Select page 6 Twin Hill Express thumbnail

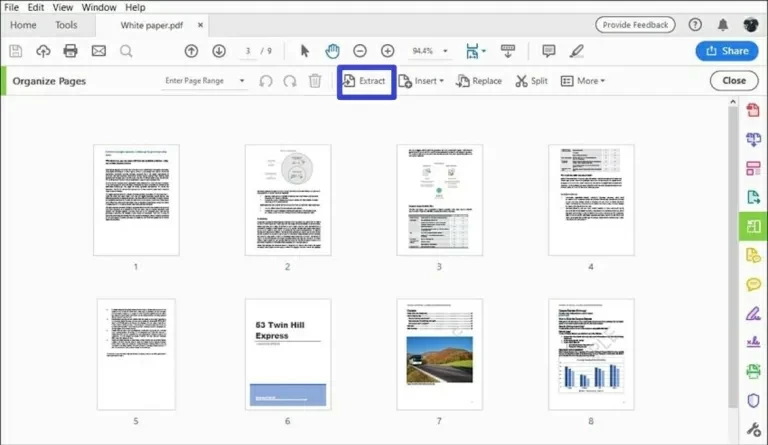(288, 354)
